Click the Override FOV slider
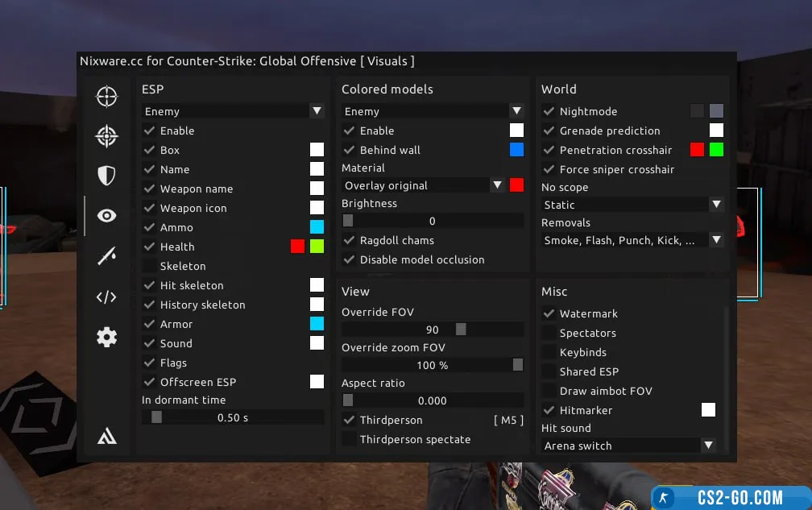This screenshot has height=510, width=812. (x=433, y=330)
